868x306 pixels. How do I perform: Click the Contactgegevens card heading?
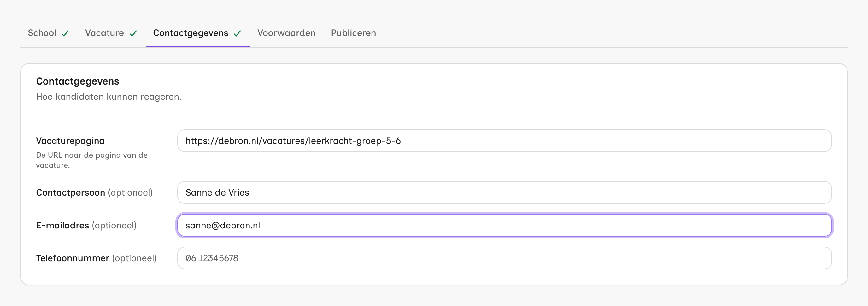coord(78,81)
